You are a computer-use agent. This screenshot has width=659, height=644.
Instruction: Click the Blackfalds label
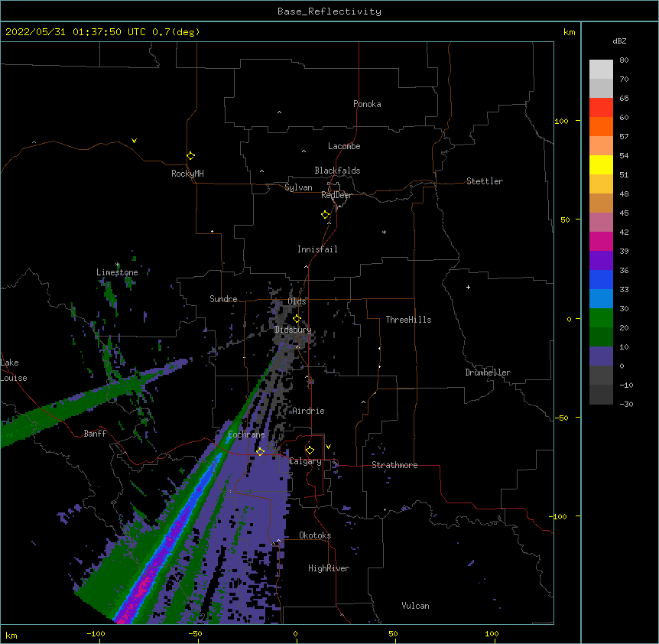tap(337, 171)
